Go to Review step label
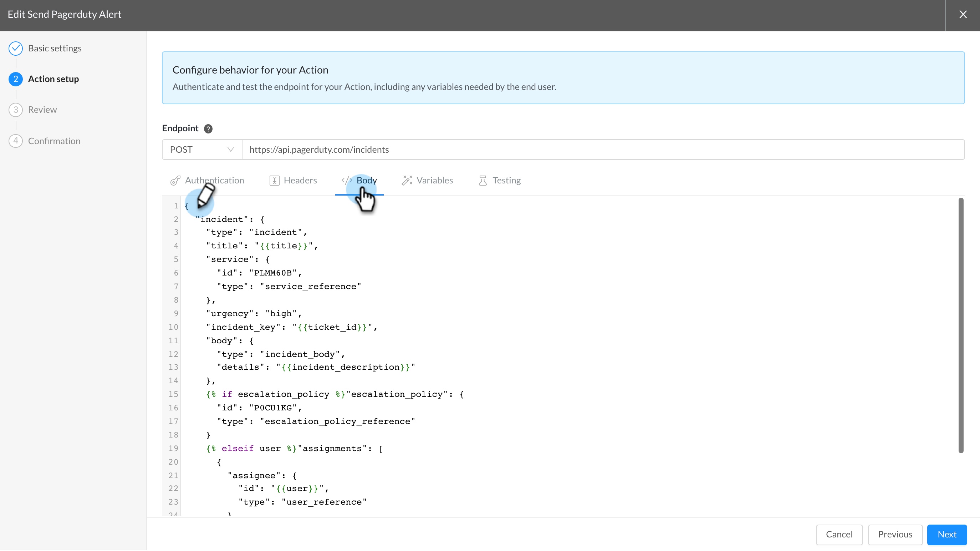 click(x=42, y=110)
